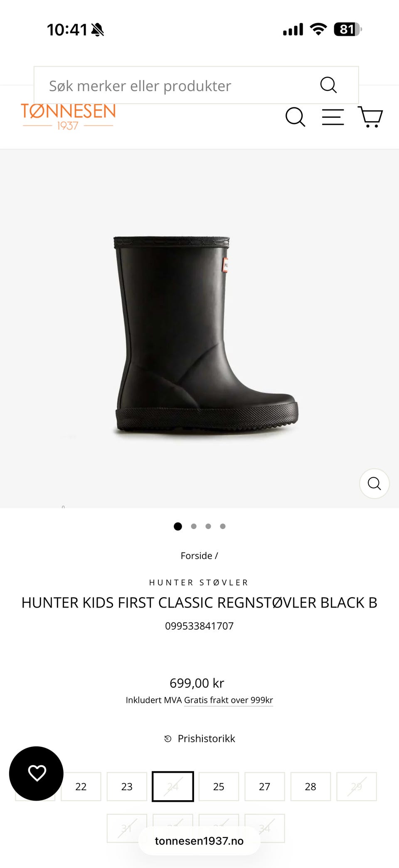Tap the magnifier icon inside search field
The height and width of the screenshot is (868, 399).
(x=328, y=85)
